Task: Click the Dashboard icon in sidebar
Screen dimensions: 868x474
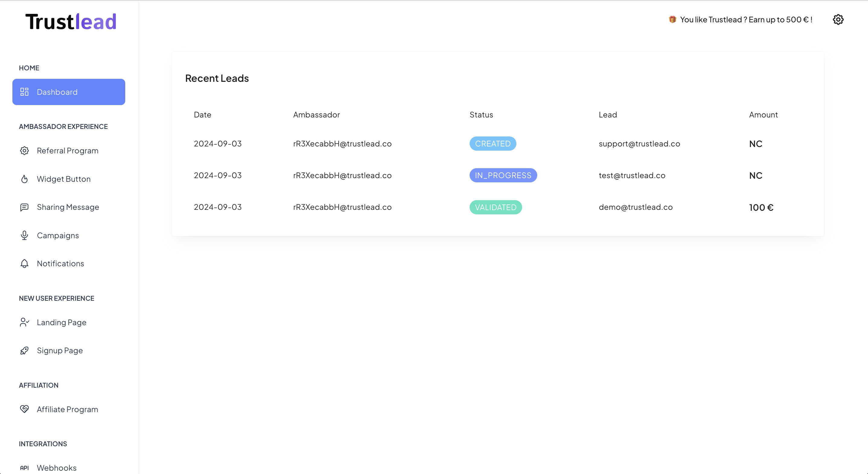Action: point(24,92)
